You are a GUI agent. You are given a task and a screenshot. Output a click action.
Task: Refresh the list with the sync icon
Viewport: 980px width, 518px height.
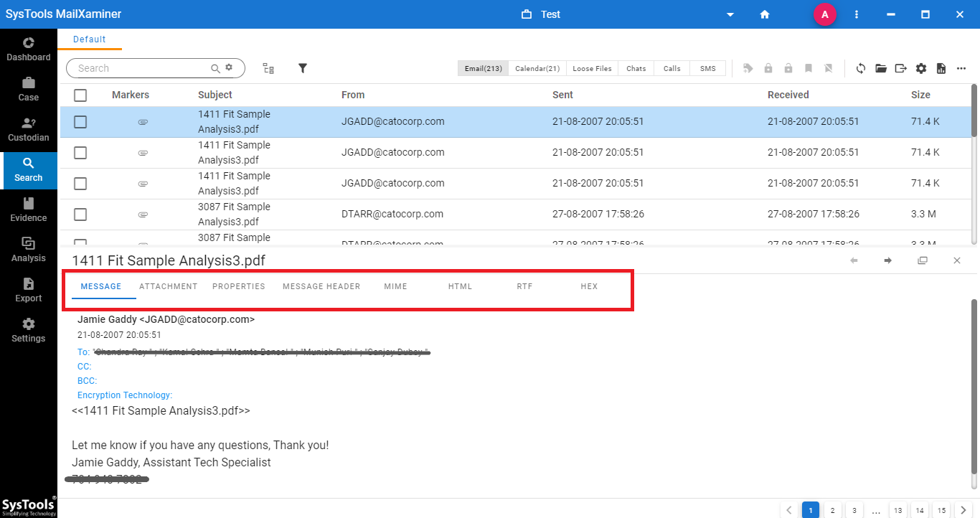pyautogui.click(x=861, y=68)
